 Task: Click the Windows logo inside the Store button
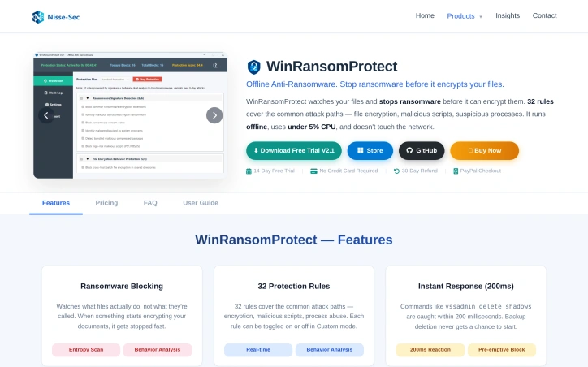(361, 150)
